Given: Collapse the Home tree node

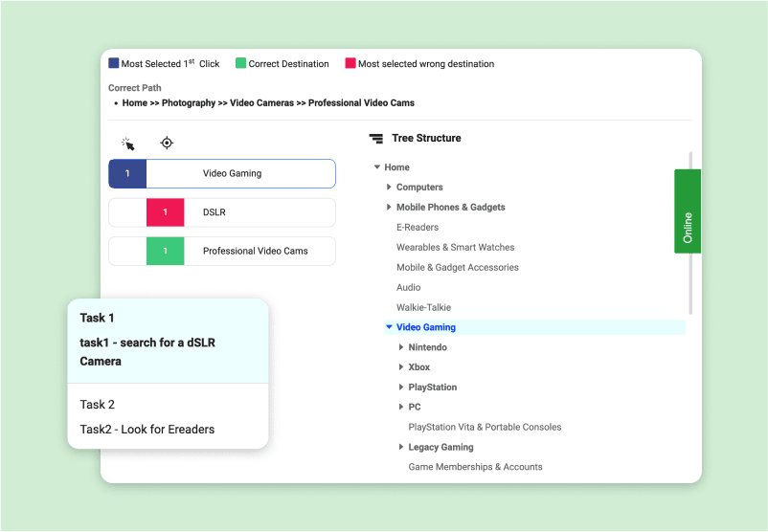Looking at the screenshot, I should point(377,167).
